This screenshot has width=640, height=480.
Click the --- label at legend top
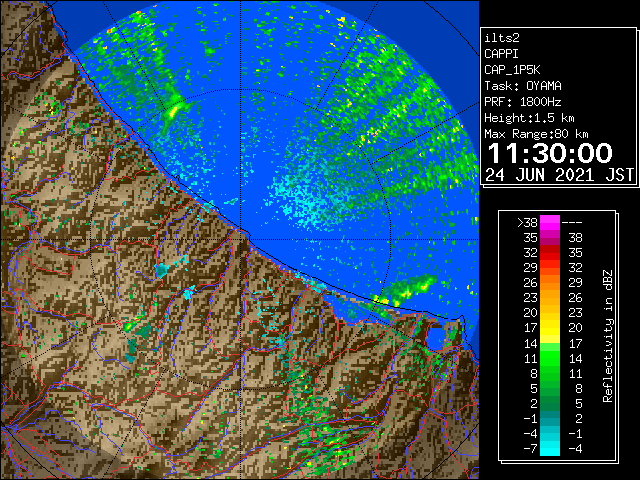click(x=572, y=222)
